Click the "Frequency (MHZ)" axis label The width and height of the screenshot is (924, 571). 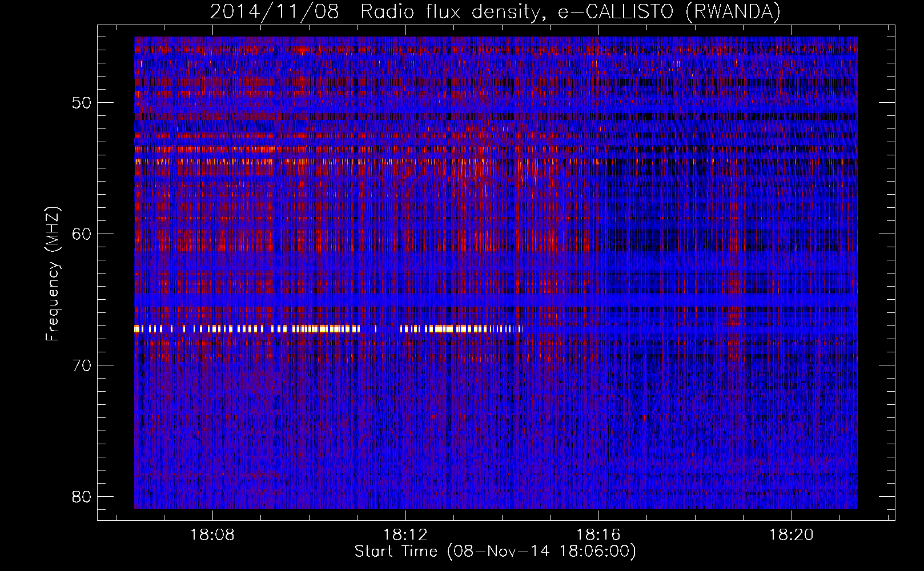coord(53,274)
